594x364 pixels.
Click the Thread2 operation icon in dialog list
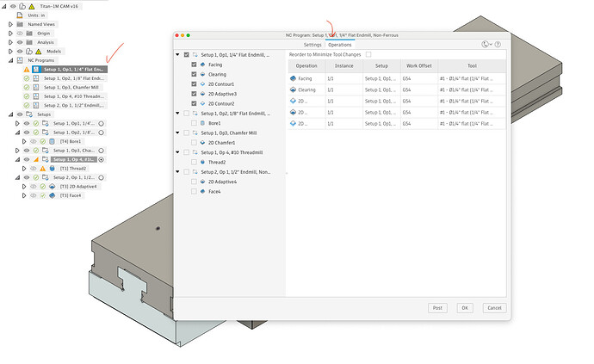coord(202,162)
